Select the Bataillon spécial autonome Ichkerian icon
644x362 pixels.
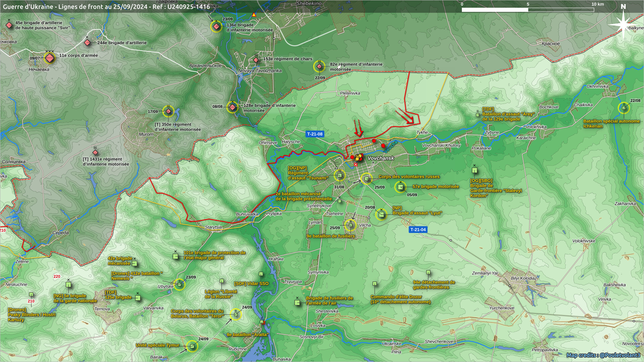[624, 108]
